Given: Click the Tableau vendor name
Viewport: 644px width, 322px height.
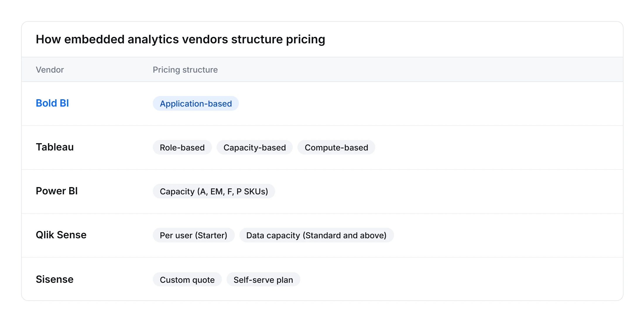Looking at the screenshot, I should [55, 147].
